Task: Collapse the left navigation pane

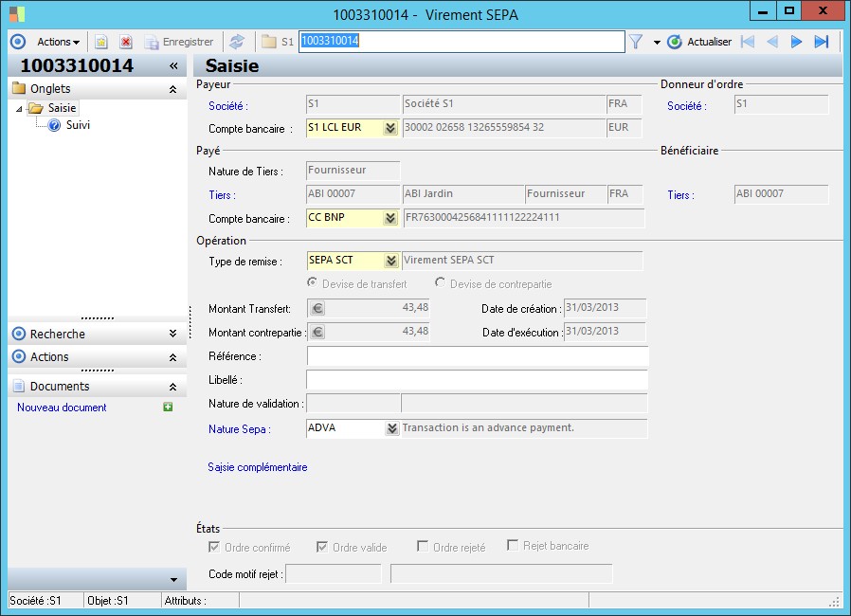Action: (173, 65)
